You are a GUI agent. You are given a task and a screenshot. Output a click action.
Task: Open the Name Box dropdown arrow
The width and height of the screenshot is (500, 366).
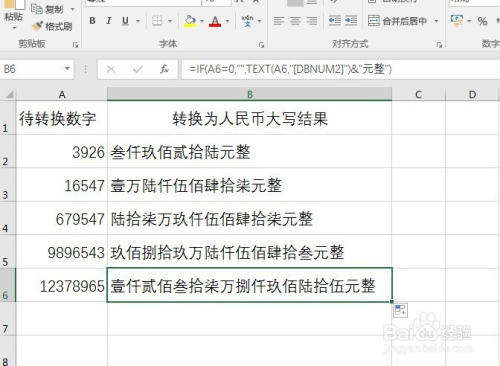click(67, 69)
